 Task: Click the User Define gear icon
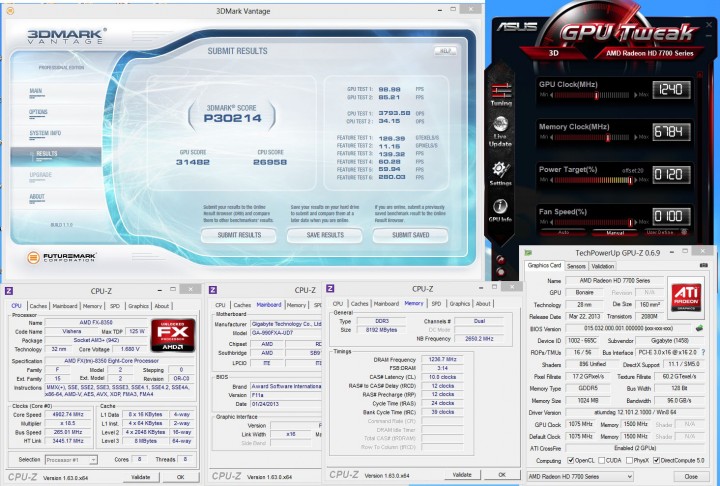[x=684, y=232]
